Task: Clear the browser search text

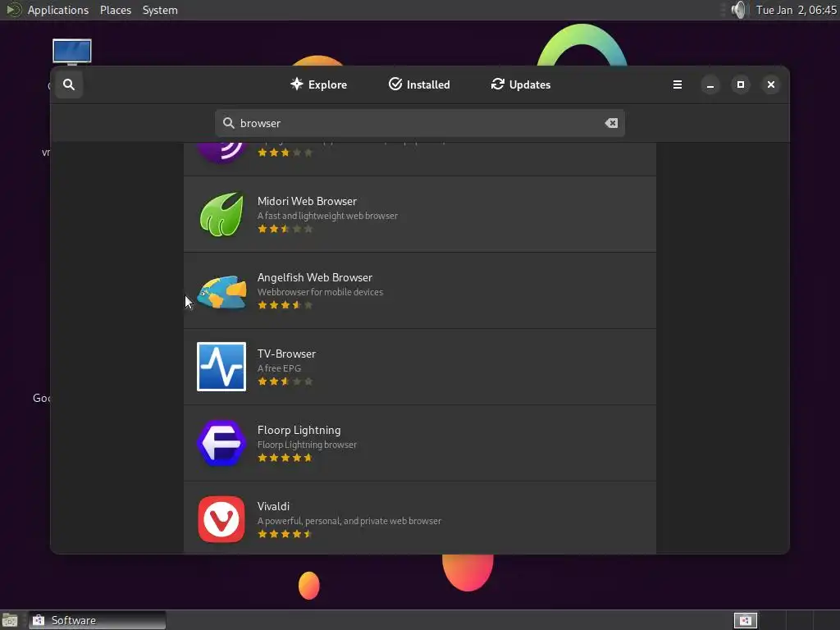Action: (611, 123)
